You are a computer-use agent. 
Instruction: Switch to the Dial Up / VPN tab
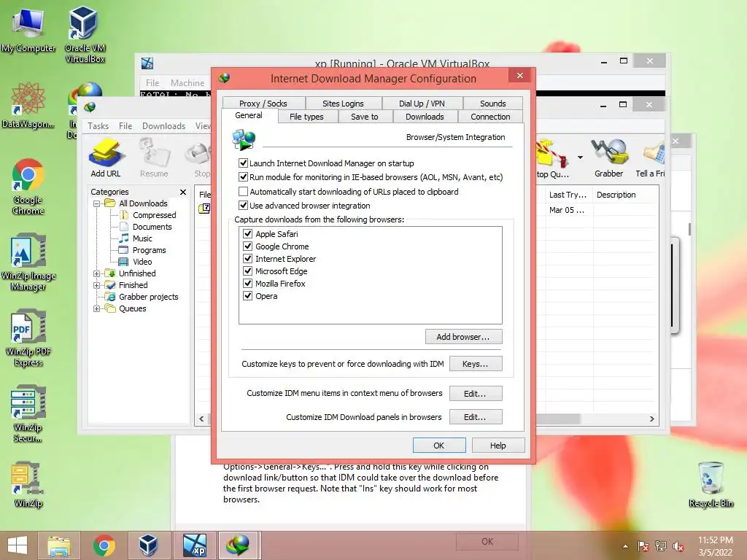click(422, 104)
